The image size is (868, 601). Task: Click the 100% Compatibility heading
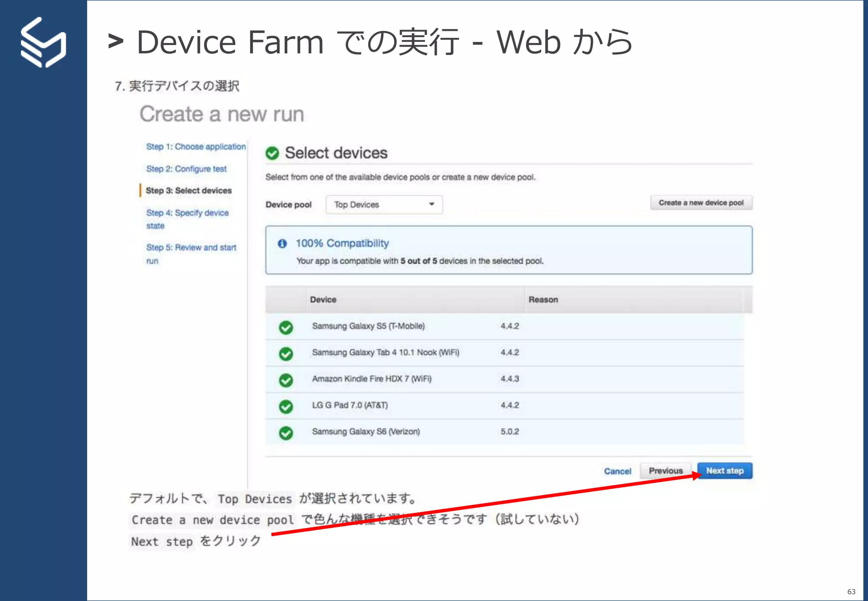(342, 243)
